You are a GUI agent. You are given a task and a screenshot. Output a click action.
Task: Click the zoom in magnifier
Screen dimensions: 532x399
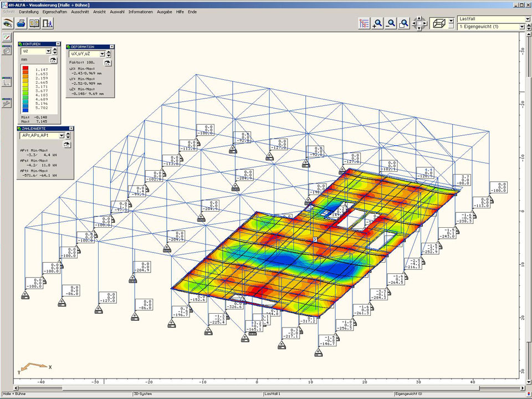click(x=378, y=23)
